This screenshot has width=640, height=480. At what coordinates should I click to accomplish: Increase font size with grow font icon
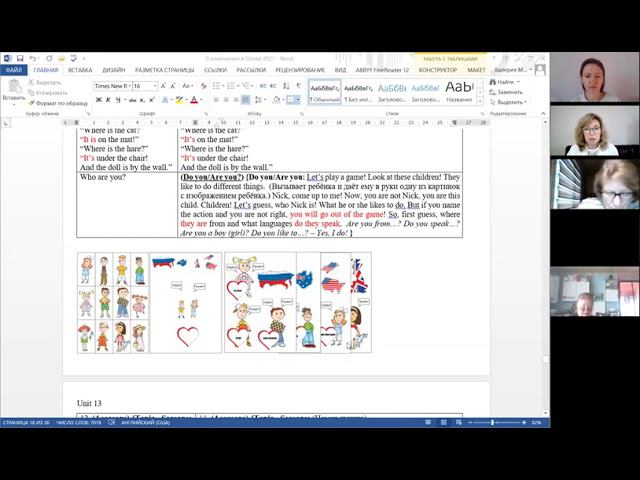pyautogui.click(x=163, y=86)
